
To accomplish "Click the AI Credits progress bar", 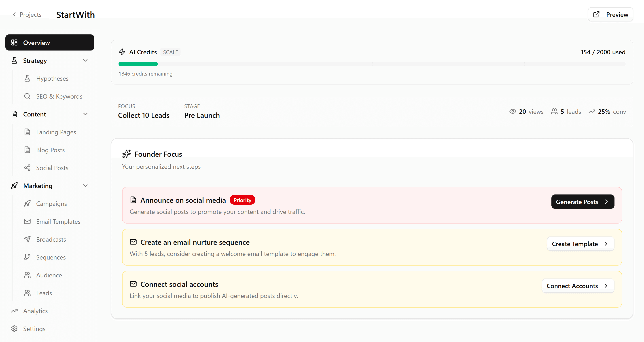I will [372, 64].
